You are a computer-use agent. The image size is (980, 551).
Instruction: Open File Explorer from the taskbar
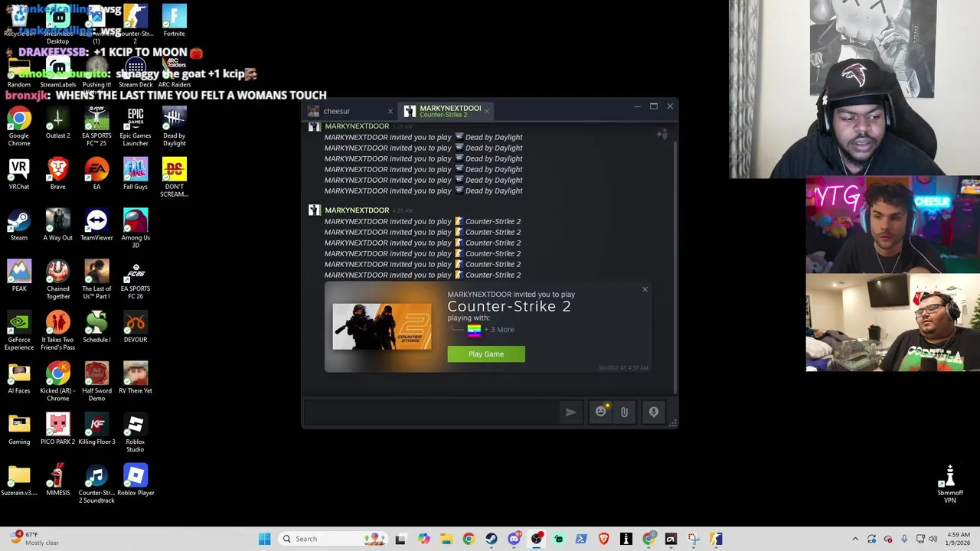[446, 539]
